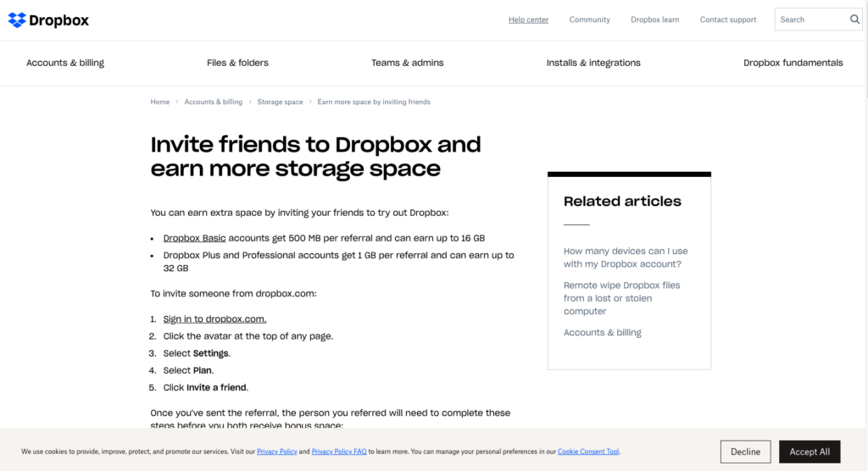Image resolution: width=868 pixels, height=471 pixels.
Task: Open Contact support link
Action: coord(728,19)
